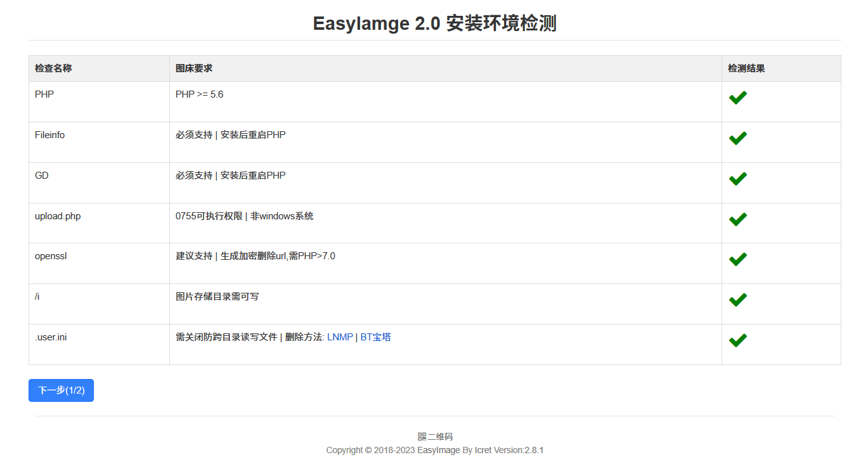
Task: Click the green checkmark for /i directory
Action: [x=737, y=299]
